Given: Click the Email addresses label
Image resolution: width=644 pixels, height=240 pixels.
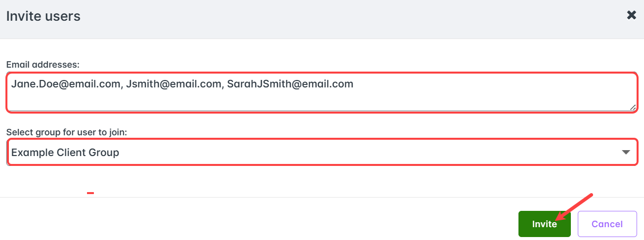Looking at the screenshot, I should coord(43,64).
